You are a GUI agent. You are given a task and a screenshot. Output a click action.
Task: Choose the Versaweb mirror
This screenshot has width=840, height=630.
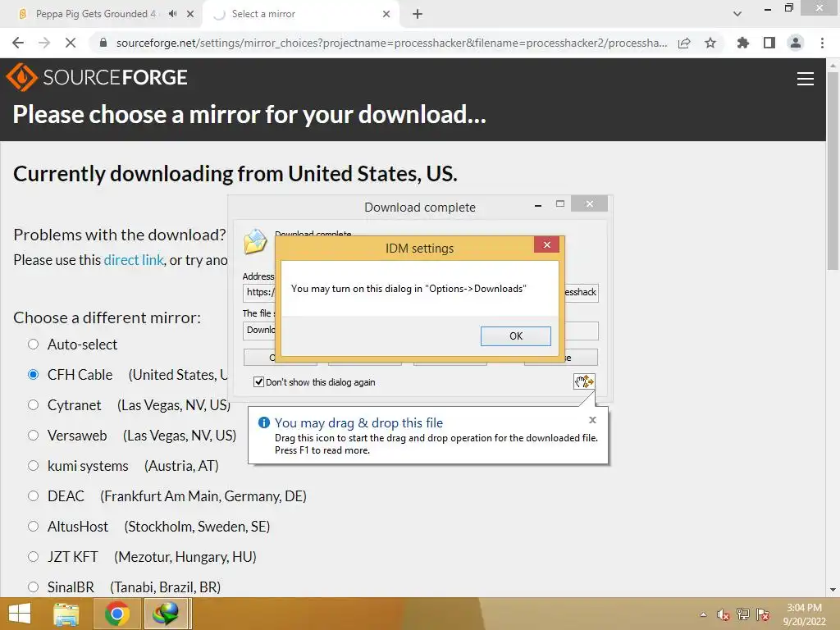pos(33,436)
